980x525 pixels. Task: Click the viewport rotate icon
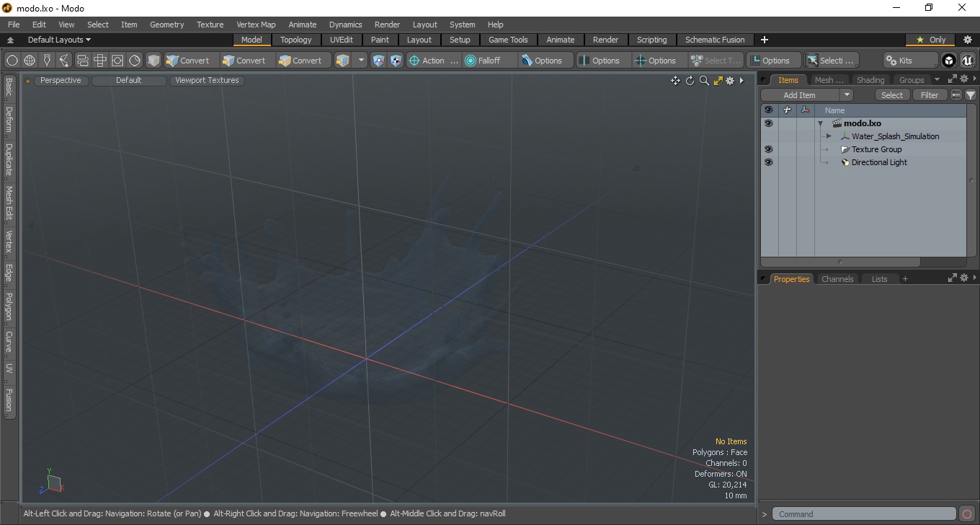(x=690, y=81)
